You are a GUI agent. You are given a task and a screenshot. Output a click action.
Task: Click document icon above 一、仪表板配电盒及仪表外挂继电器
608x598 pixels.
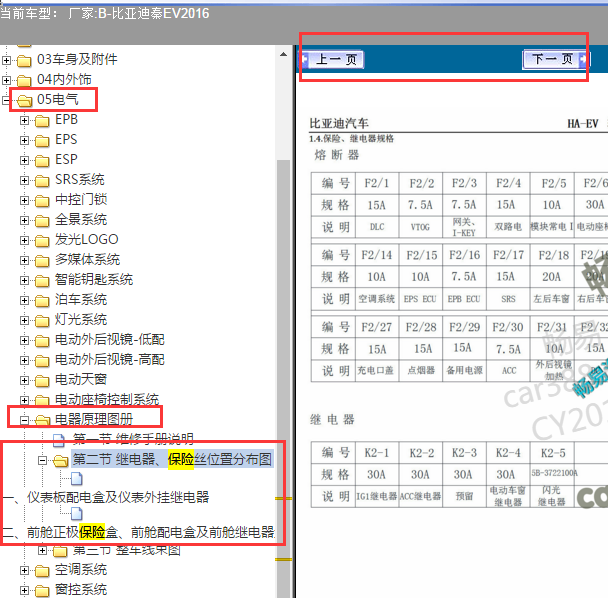tap(76, 479)
